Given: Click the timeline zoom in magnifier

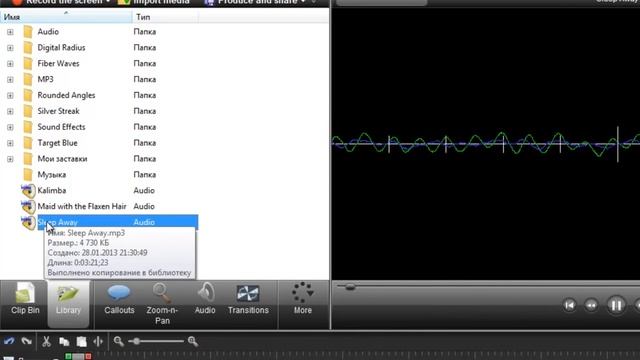Looking at the screenshot, I should (x=193, y=341).
